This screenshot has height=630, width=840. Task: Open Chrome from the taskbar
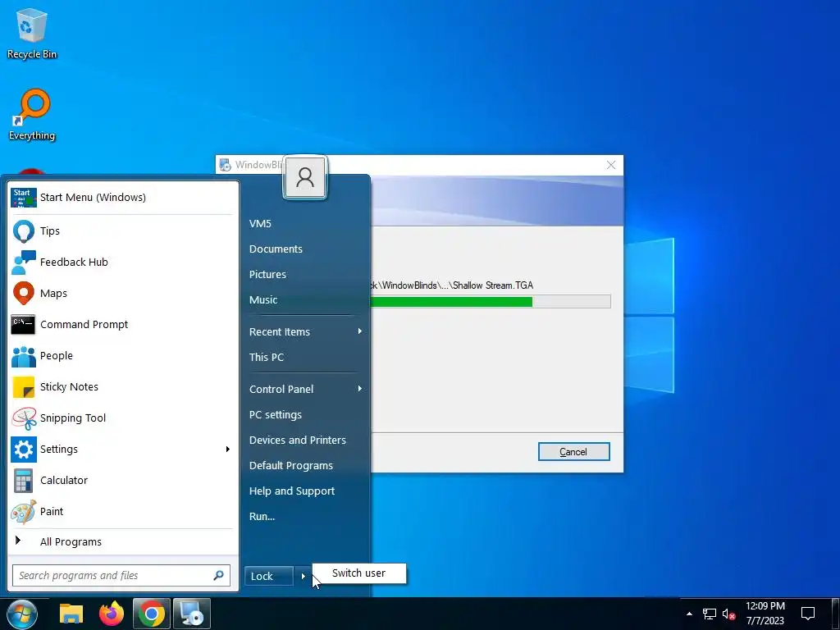[x=152, y=614]
